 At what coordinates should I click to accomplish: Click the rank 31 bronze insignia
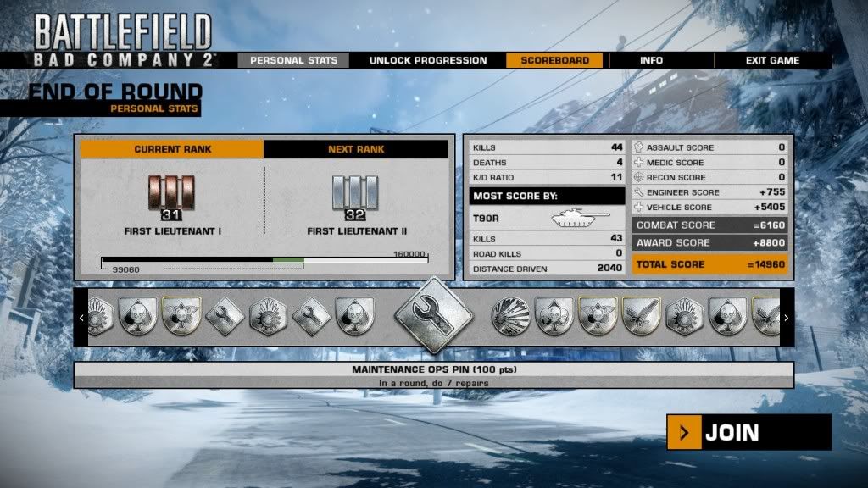click(x=172, y=195)
